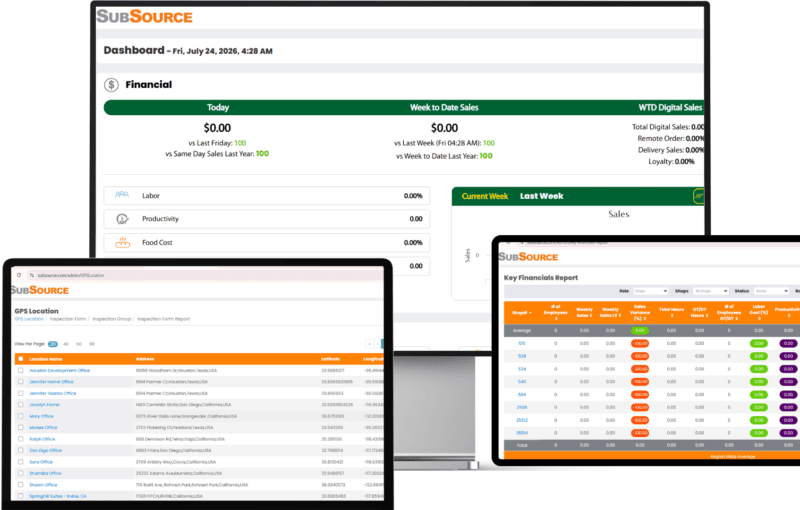Check the Jennifer Home Office row checkbox

[x=20, y=381]
